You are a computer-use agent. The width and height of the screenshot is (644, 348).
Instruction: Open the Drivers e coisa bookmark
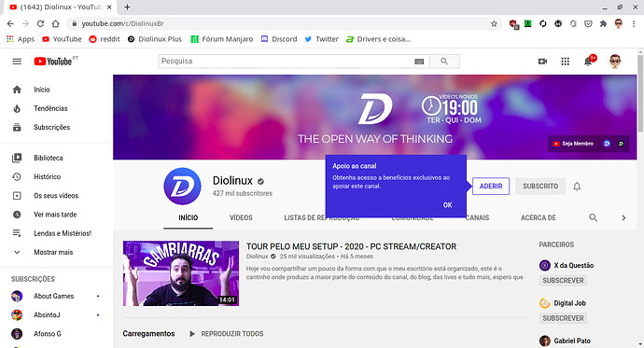click(378, 39)
